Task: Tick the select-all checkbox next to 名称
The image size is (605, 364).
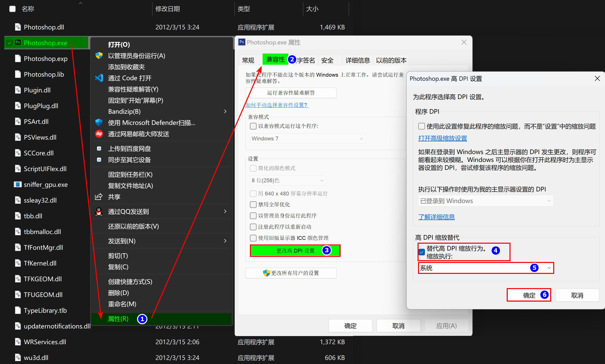Action: coord(12,9)
